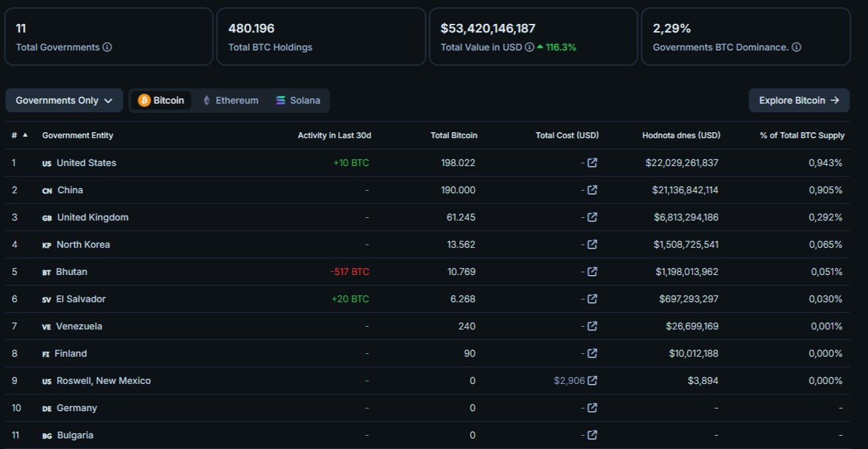Open the El Salvador entity link

(x=81, y=299)
